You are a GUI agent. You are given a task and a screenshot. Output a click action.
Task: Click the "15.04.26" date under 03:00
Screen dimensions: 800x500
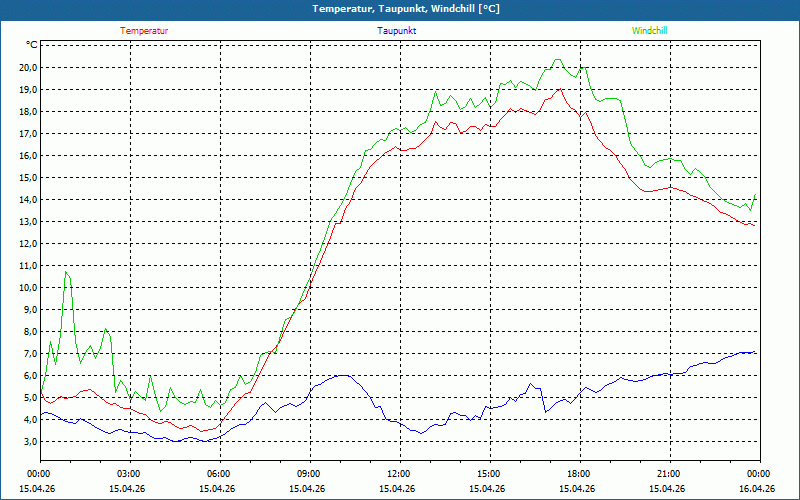[127, 488]
